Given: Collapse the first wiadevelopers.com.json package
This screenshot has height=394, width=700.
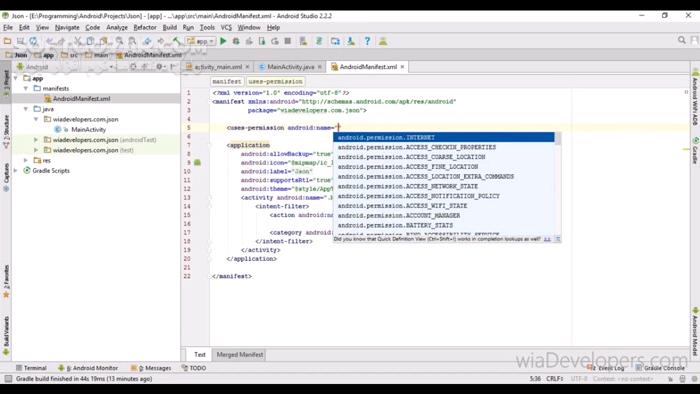Looking at the screenshot, I should coord(36,119).
